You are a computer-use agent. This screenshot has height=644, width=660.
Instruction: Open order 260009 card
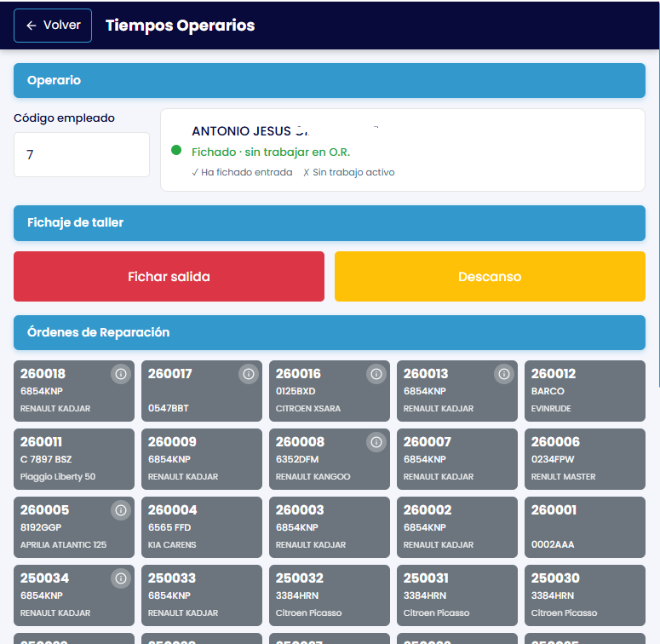point(202,459)
